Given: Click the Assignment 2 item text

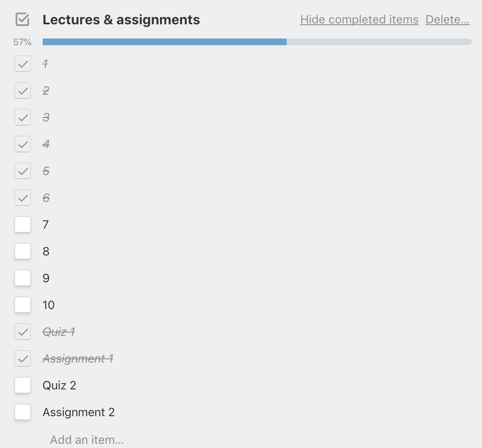Looking at the screenshot, I should [x=78, y=412].
